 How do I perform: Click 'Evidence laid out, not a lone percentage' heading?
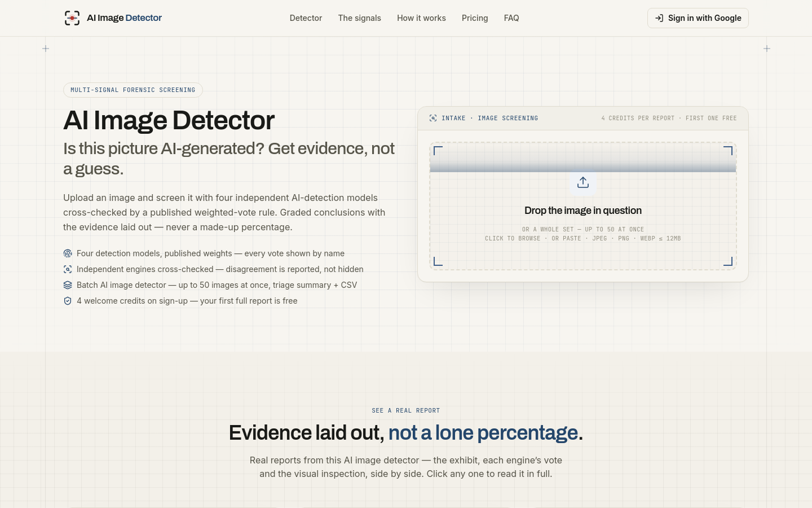(x=406, y=433)
